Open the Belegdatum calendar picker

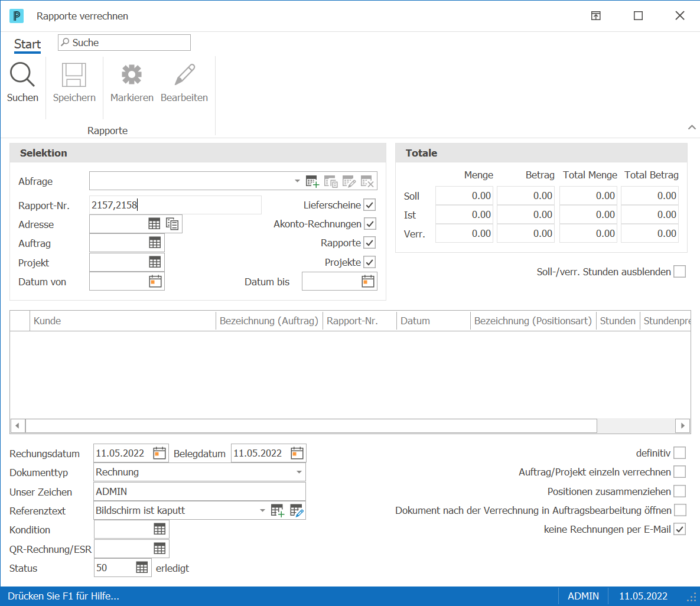pyautogui.click(x=297, y=454)
